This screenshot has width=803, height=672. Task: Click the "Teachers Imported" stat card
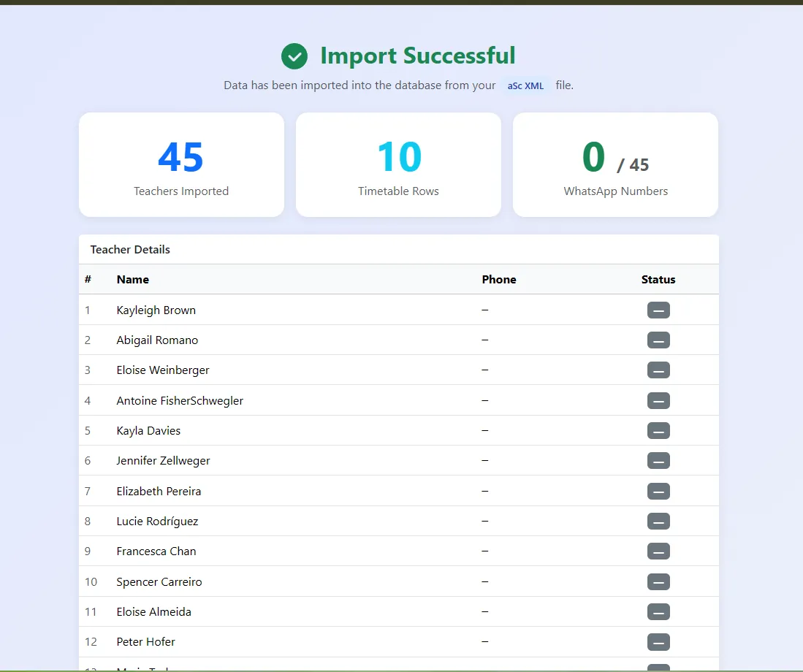pos(181,165)
